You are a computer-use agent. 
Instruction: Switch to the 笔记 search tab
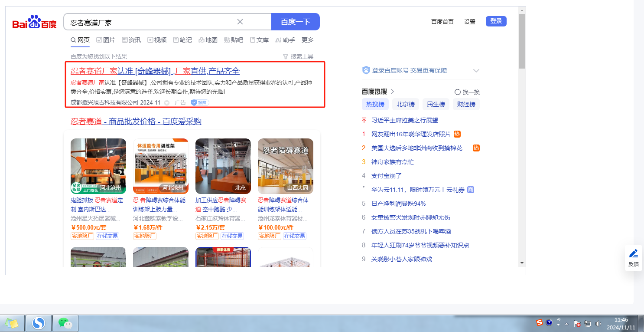pyautogui.click(x=182, y=40)
